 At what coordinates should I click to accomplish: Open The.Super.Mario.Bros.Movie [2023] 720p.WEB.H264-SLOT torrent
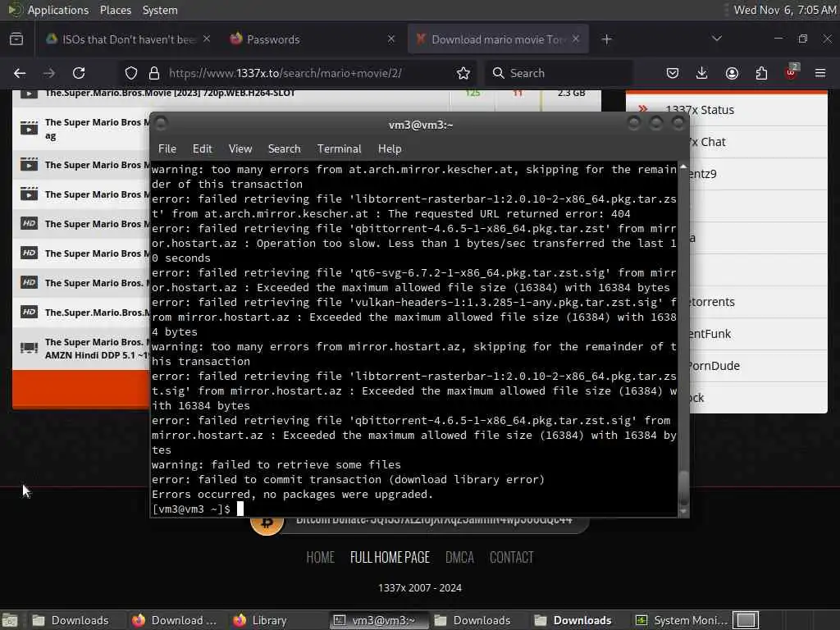click(x=170, y=94)
